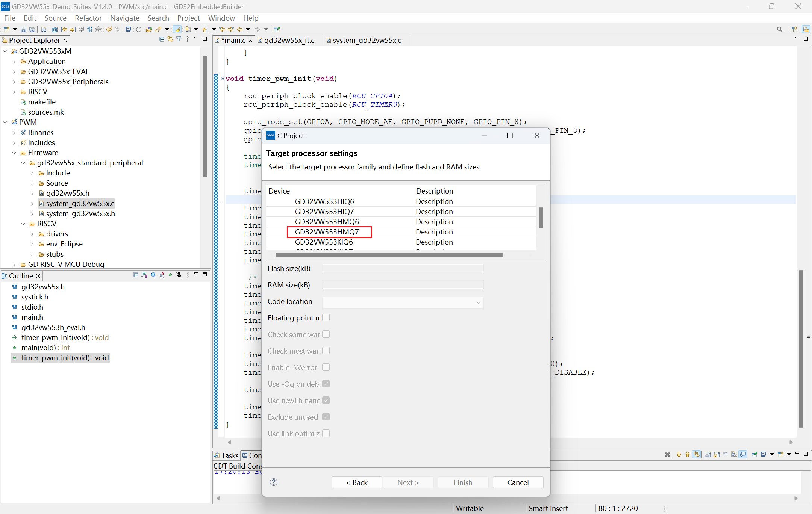
Task: Toggle the Exclude unused checkbox
Action: pos(326,417)
